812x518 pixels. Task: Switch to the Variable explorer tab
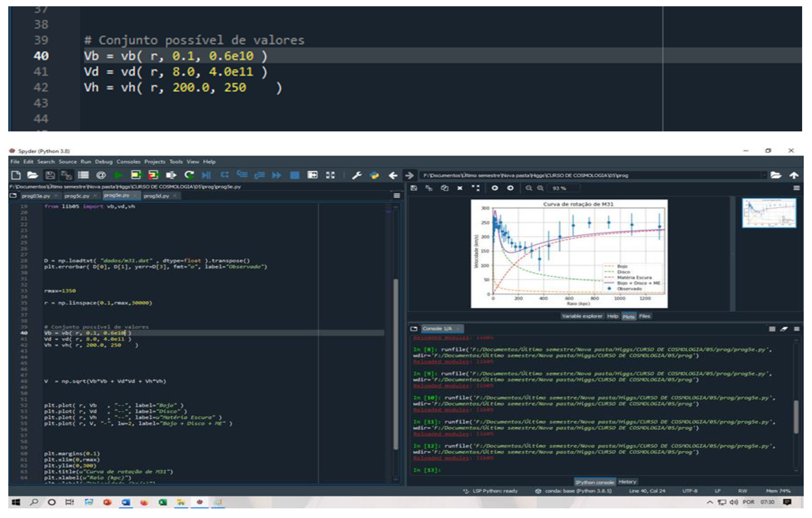[x=582, y=316]
